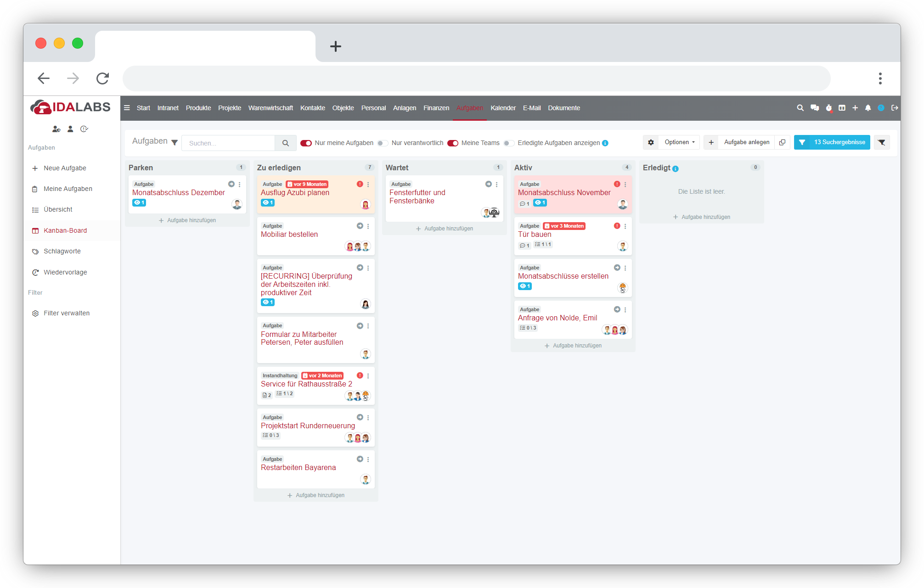Open the chat messages icon in header
Viewport: 924px width, 588px height.
point(814,108)
